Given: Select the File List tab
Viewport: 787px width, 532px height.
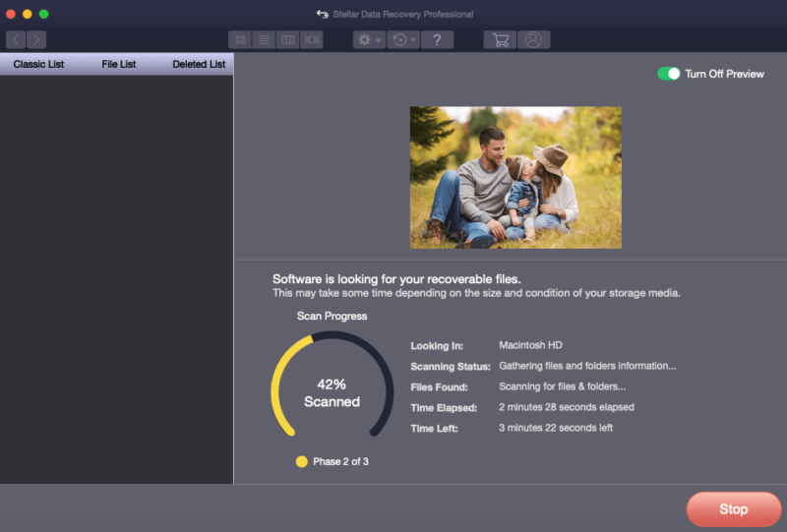Looking at the screenshot, I should [118, 64].
